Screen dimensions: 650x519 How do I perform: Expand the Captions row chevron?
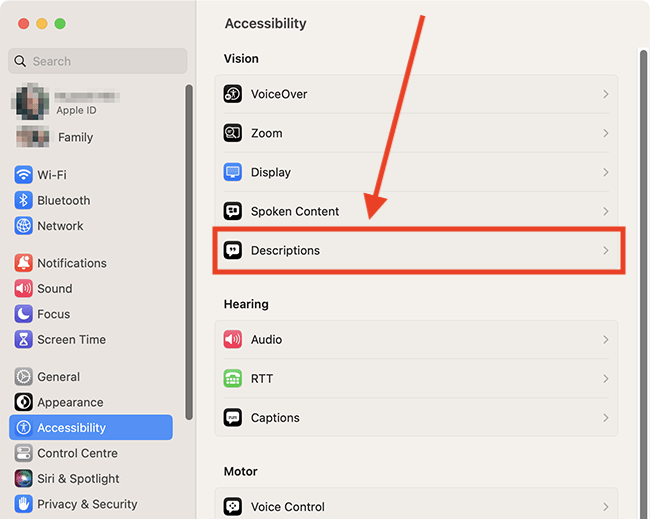606,417
